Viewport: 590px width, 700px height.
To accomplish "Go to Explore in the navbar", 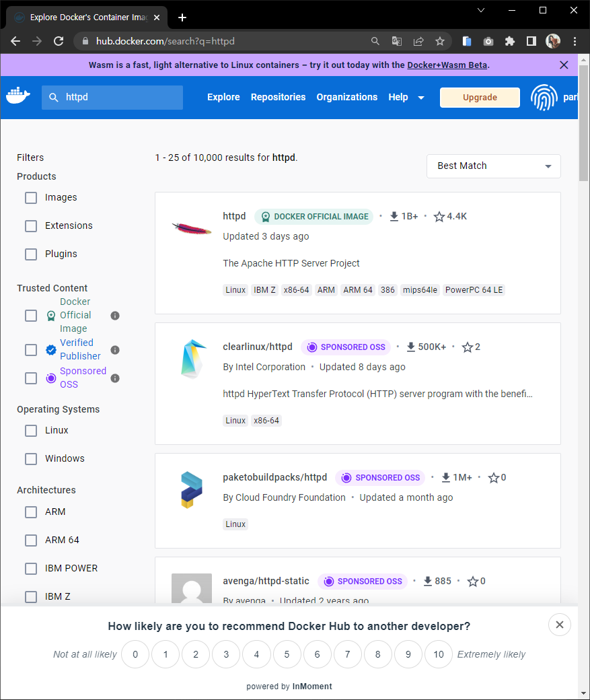I will (223, 98).
